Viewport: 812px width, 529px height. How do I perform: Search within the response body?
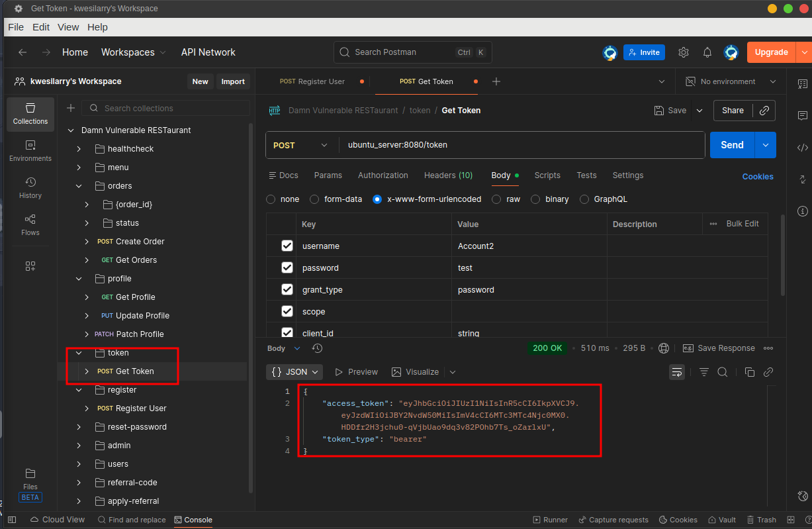click(722, 371)
